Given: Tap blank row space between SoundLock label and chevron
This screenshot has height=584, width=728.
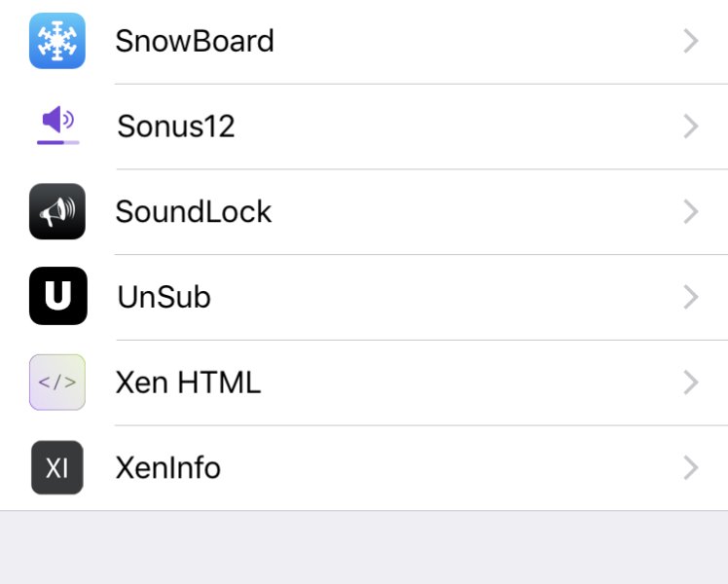Looking at the screenshot, I should (467, 211).
